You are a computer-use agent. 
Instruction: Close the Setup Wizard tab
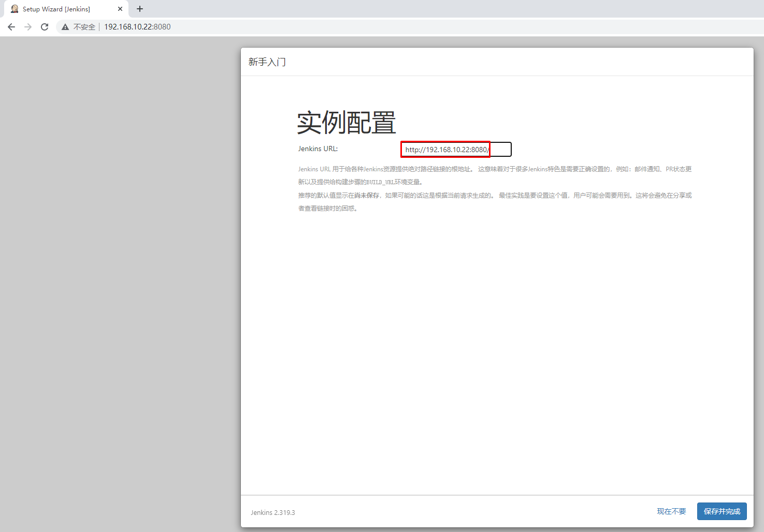coord(120,9)
